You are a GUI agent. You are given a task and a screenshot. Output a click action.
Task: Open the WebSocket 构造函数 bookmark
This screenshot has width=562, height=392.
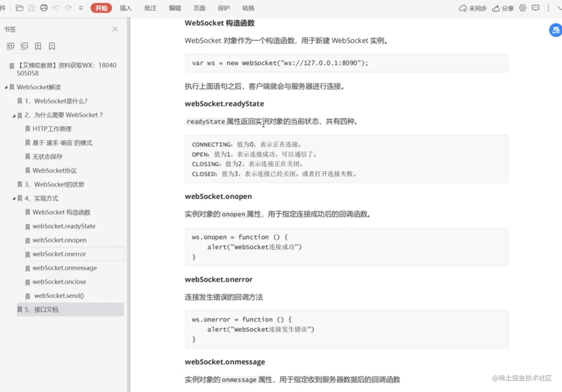61,212
